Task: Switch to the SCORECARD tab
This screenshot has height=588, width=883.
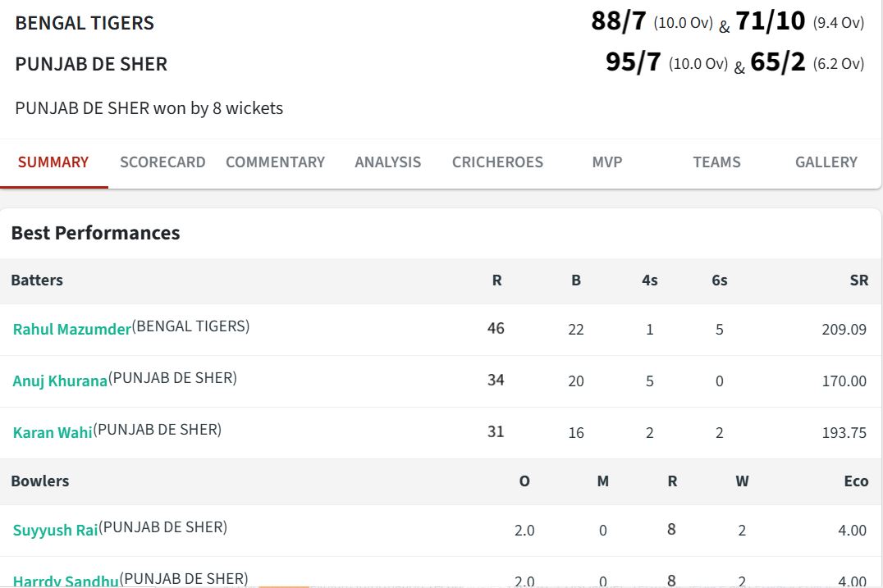Action: tap(162, 162)
